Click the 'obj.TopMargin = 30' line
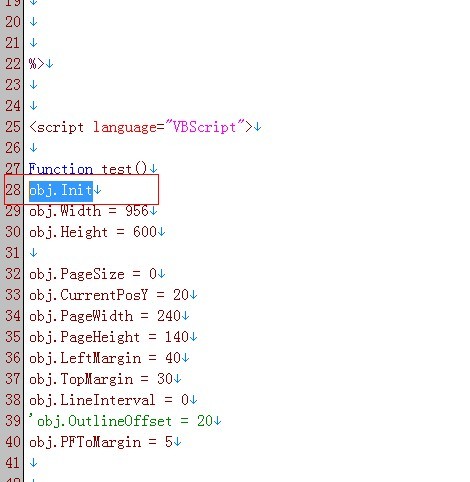The image size is (470, 482). 101,379
